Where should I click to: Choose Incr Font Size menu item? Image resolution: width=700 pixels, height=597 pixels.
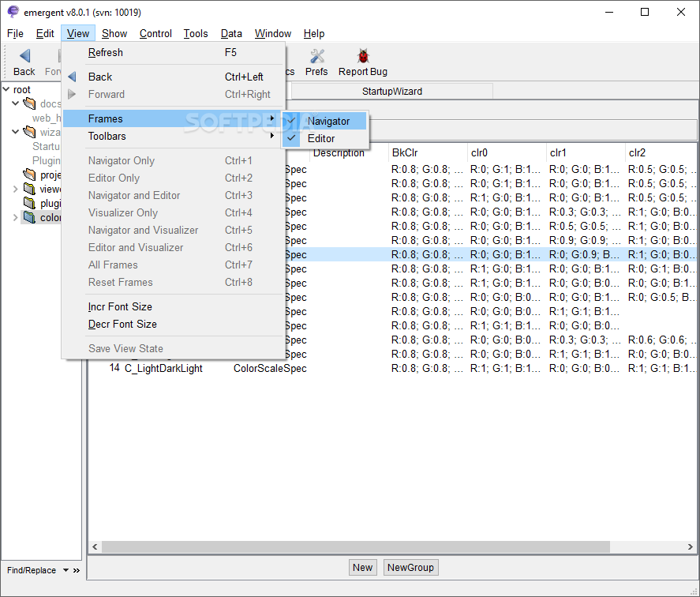[x=172, y=306]
